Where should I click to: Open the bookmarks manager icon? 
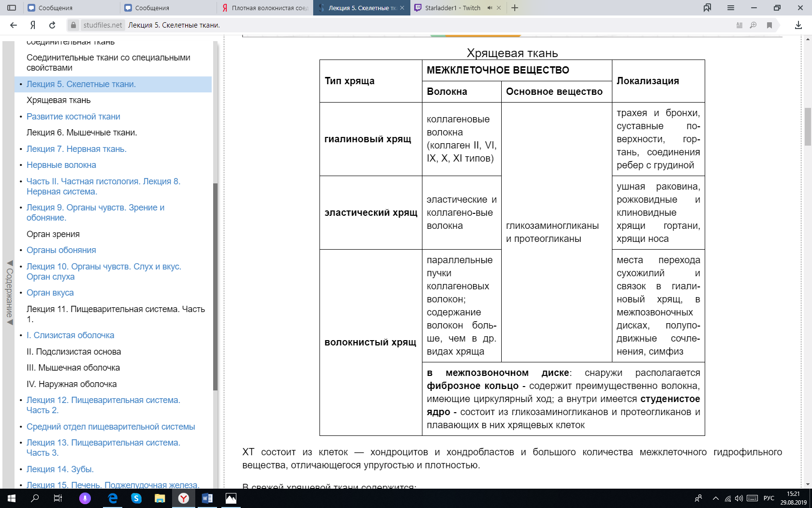(x=708, y=8)
